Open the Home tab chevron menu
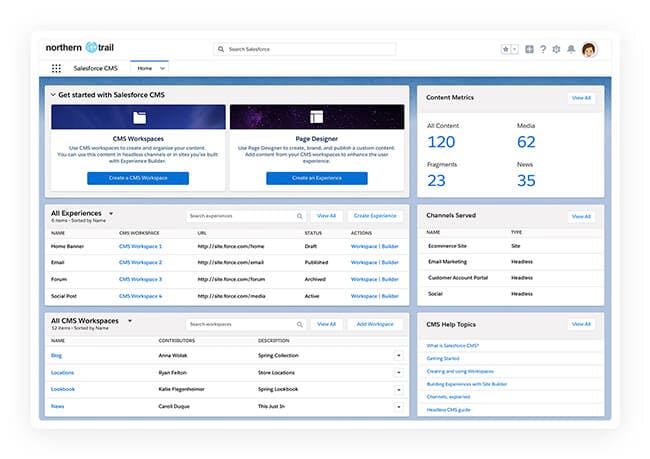 pyautogui.click(x=162, y=68)
